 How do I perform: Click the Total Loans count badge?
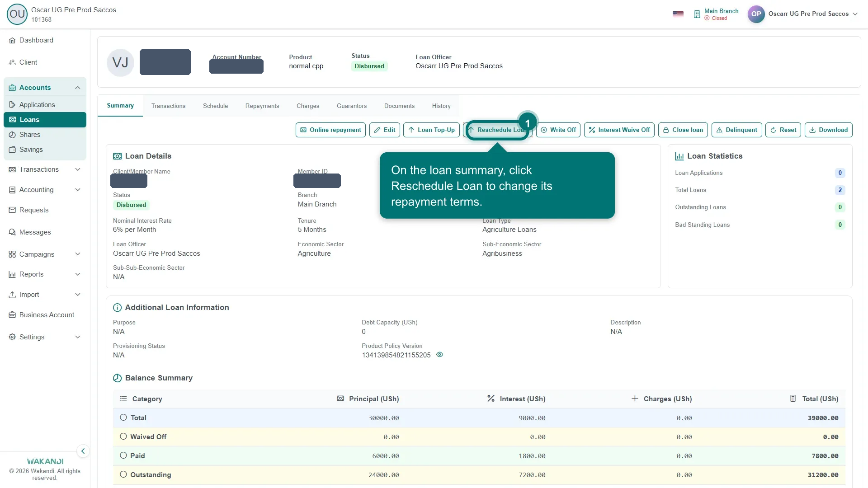(x=840, y=190)
